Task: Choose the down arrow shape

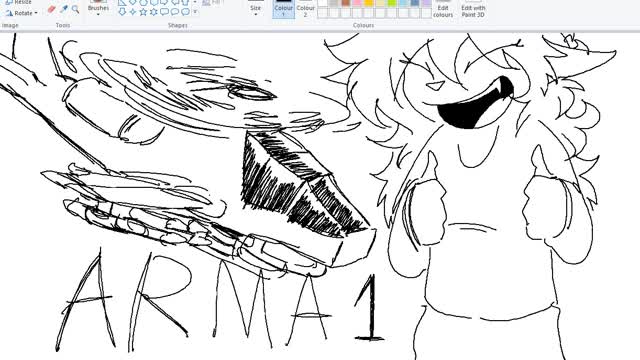Action: 122,11
